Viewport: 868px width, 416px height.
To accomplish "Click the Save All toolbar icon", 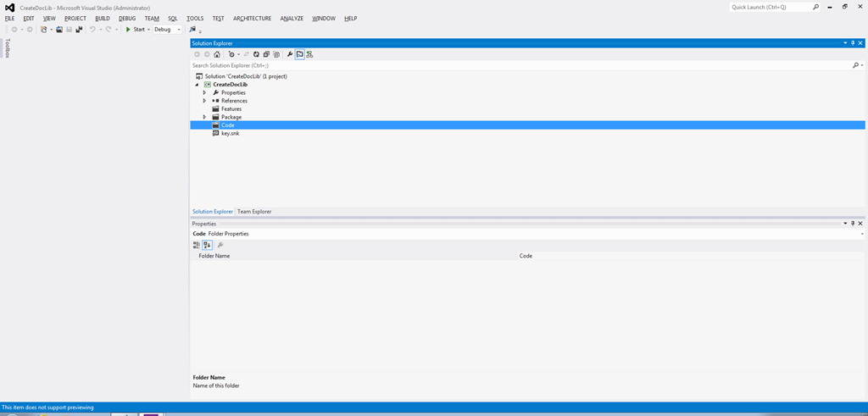I will click(79, 30).
